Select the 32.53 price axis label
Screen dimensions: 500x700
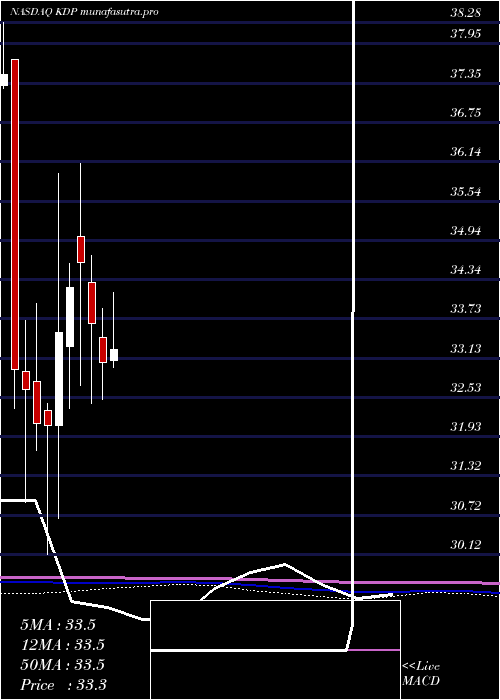click(x=466, y=388)
